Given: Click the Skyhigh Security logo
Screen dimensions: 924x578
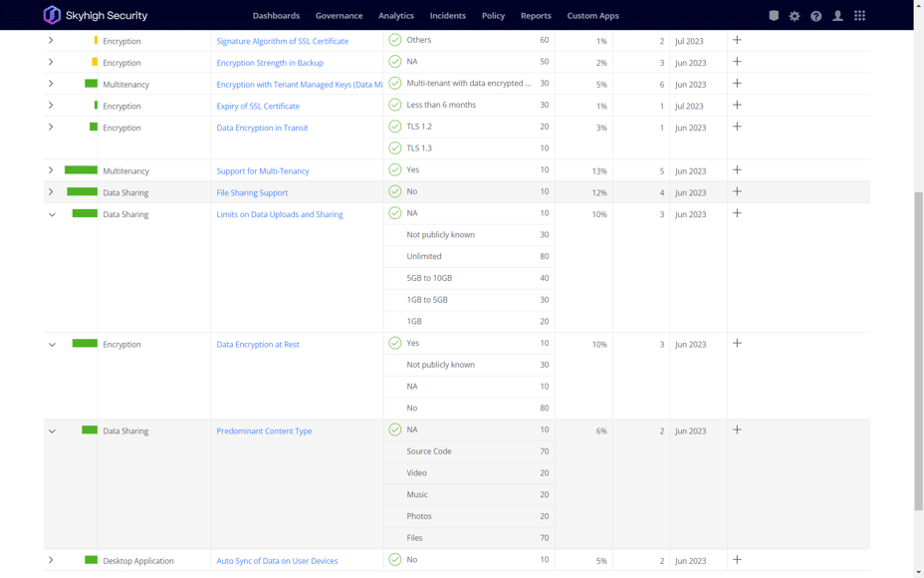Looking at the screenshot, I should click(x=95, y=15).
